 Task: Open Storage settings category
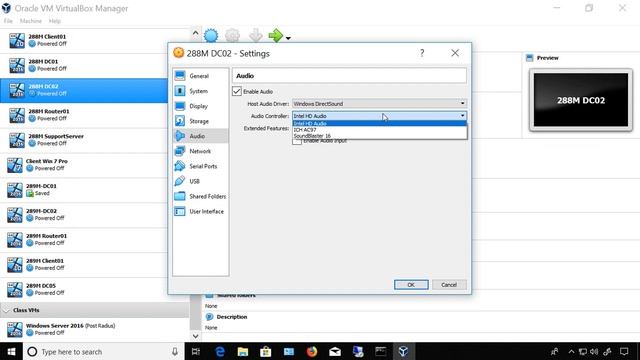click(200, 121)
